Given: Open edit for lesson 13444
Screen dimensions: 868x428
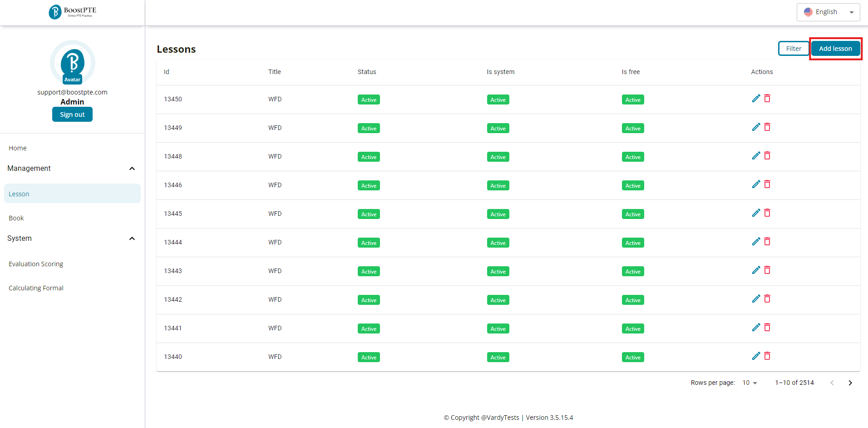Looking at the screenshot, I should tap(756, 242).
